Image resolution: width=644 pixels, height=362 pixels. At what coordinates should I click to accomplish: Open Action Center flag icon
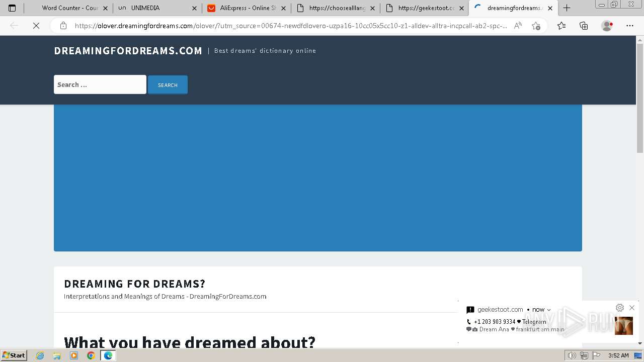point(597,355)
